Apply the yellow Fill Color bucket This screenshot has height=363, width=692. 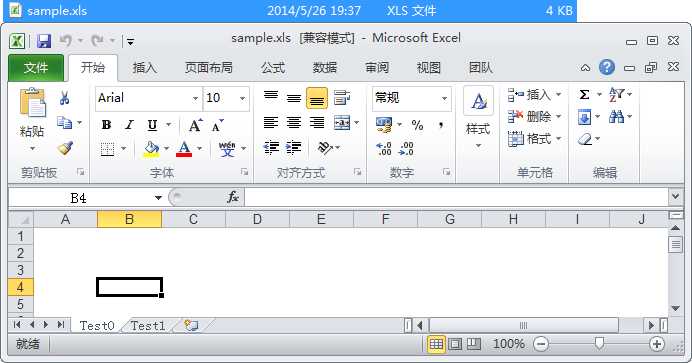click(x=151, y=149)
